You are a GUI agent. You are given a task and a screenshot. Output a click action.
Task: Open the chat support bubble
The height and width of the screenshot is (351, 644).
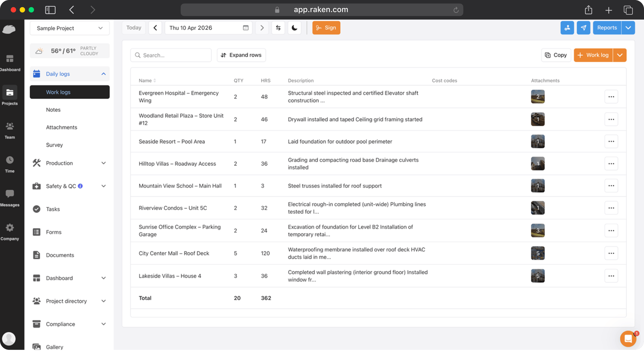tap(628, 339)
